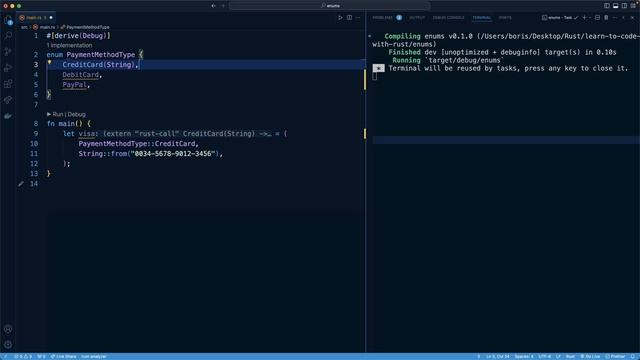Open the Source Control view
Image resolution: width=640 pixels, height=360 pixels.
(8, 52)
